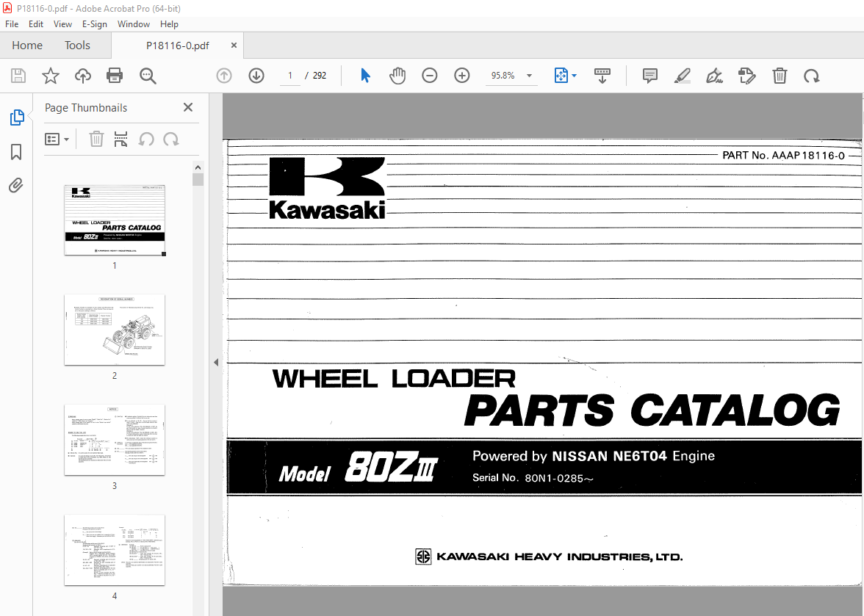Open the Page Thumbnails sidebar icon
Image resolution: width=864 pixels, height=616 pixels.
16,117
